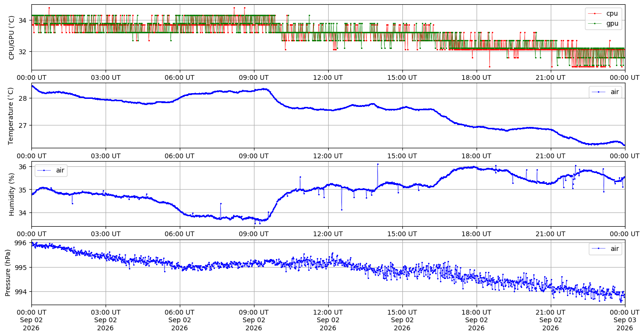644x336 pixels.
Task: Click the 18:00 UT tick under Humidity plot
Action: click(x=477, y=234)
